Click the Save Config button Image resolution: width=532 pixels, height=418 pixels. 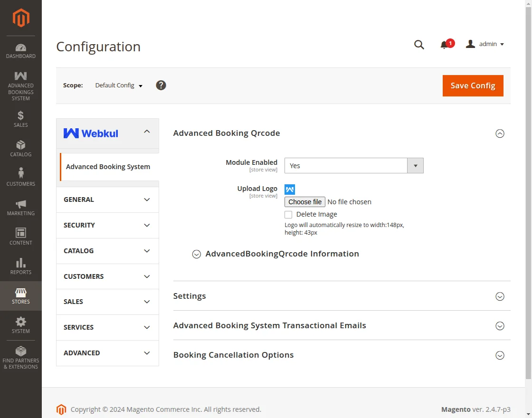[473, 85]
